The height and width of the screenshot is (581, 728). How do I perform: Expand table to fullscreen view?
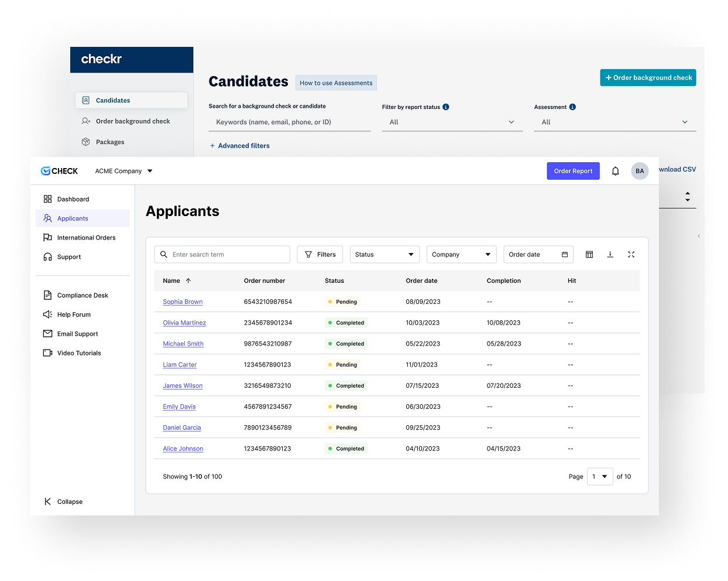click(x=631, y=255)
